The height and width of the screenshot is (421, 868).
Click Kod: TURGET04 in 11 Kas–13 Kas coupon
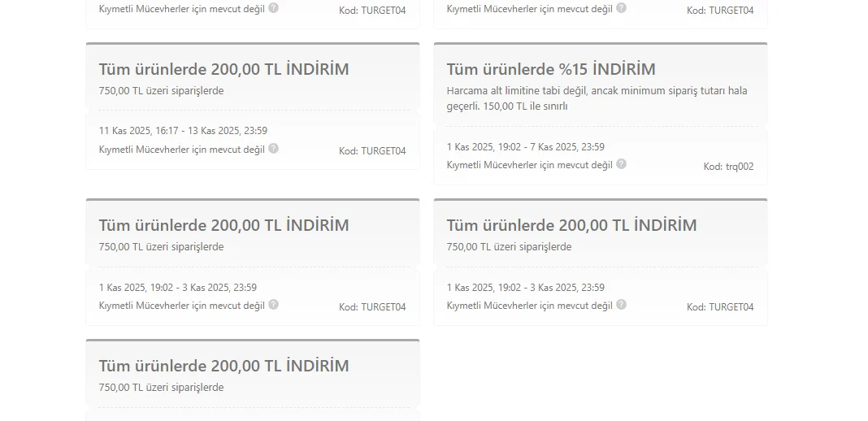tap(372, 151)
